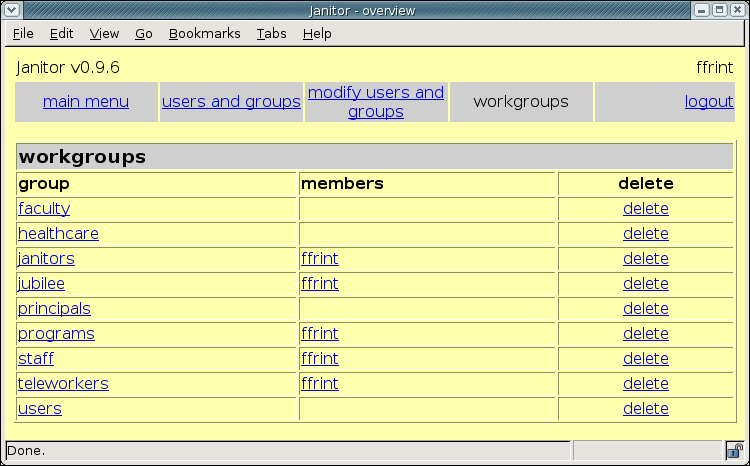Open member ffrint in teleworkers row
This screenshot has width=750, height=466.
pyautogui.click(x=320, y=383)
